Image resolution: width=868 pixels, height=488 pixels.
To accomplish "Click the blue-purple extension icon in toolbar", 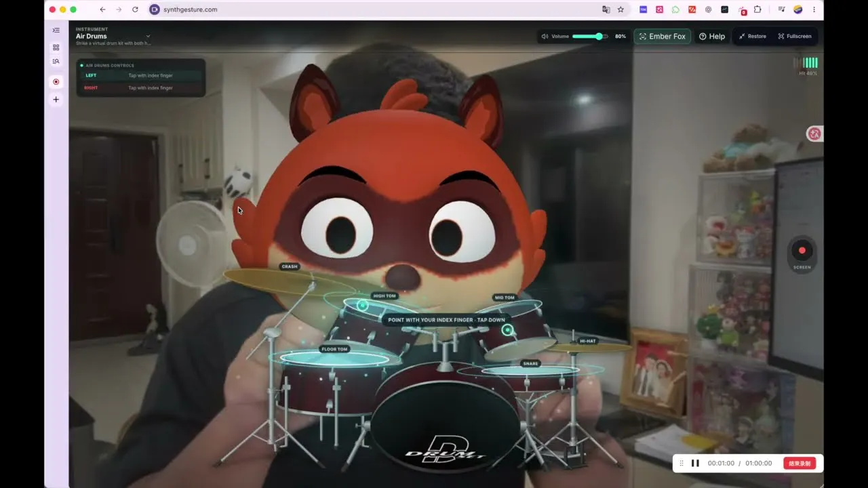I will [x=644, y=9].
